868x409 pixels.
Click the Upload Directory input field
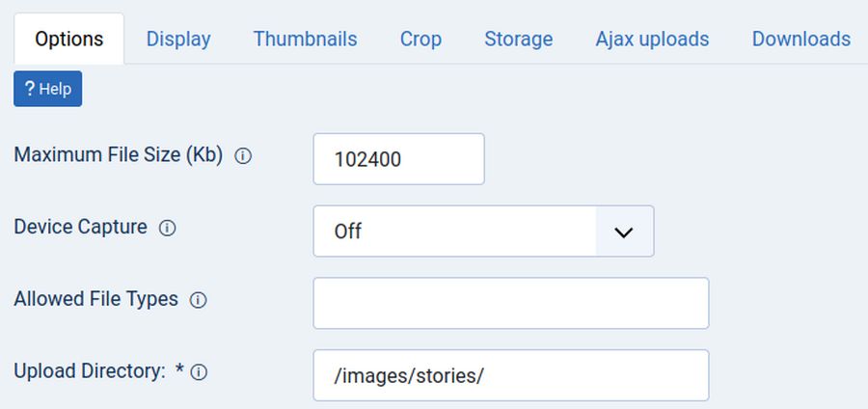[x=510, y=375]
